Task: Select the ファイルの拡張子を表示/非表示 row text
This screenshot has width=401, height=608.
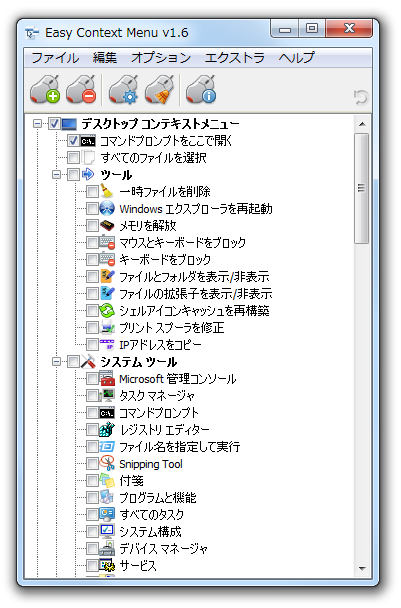Action: click(195, 294)
